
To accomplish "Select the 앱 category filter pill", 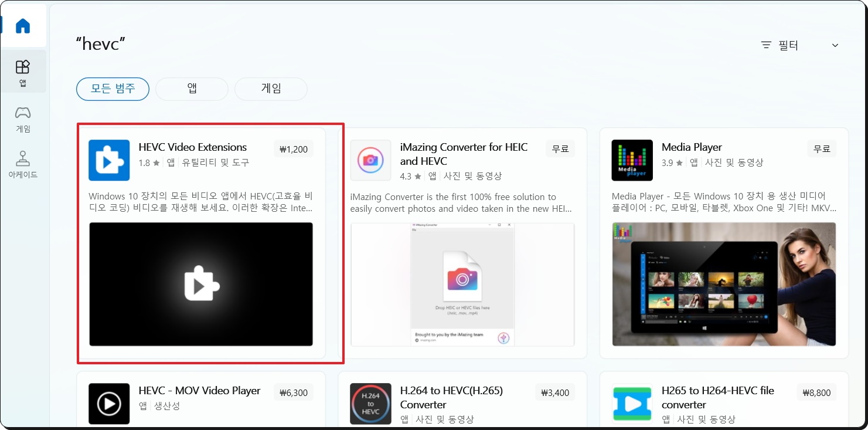I will (192, 89).
